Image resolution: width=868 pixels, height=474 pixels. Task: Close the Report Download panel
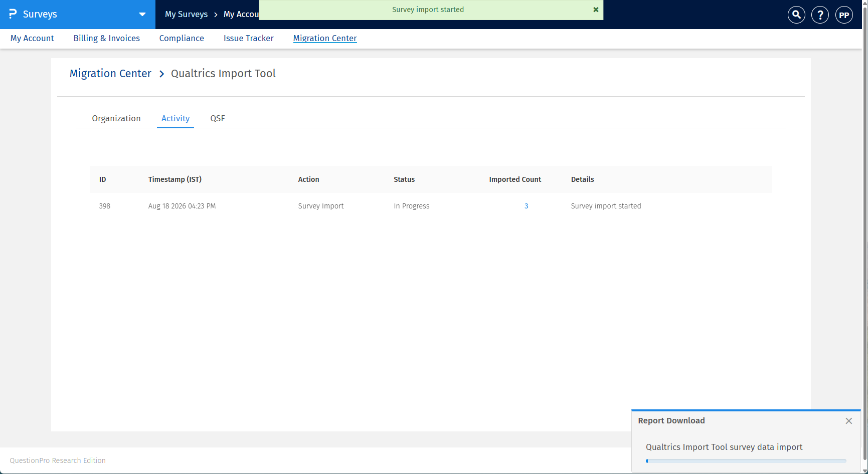848,421
